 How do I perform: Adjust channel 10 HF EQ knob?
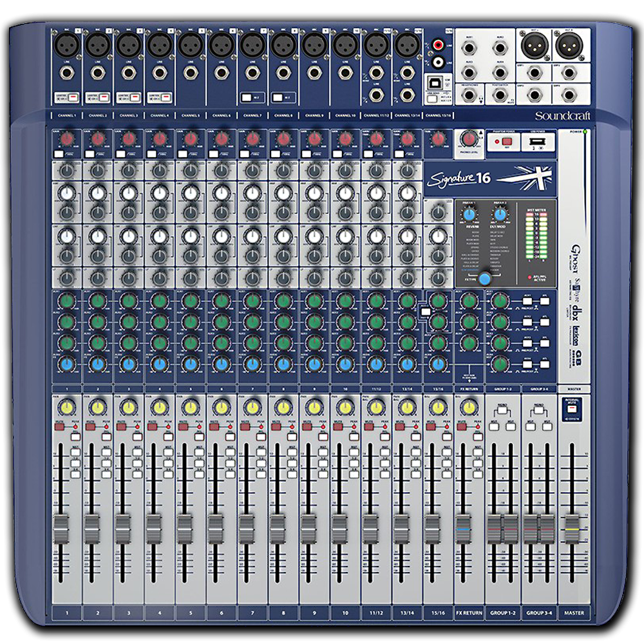click(x=345, y=170)
